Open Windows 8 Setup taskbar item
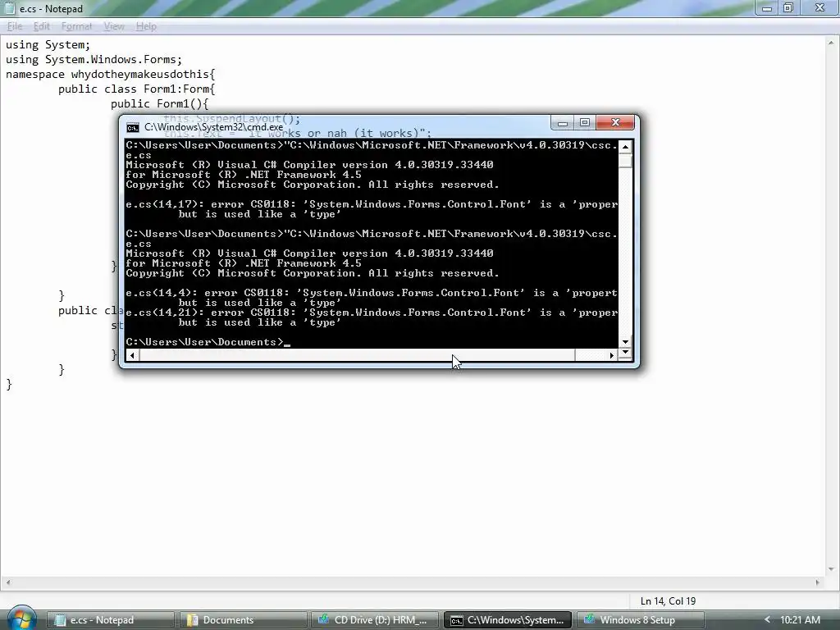The height and width of the screenshot is (630, 840). click(x=640, y=620)
